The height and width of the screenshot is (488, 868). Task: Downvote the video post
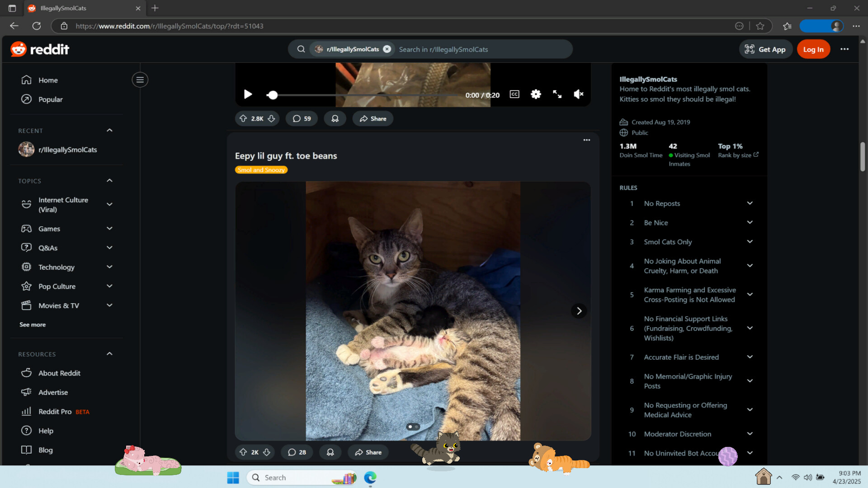pos(271,118)
